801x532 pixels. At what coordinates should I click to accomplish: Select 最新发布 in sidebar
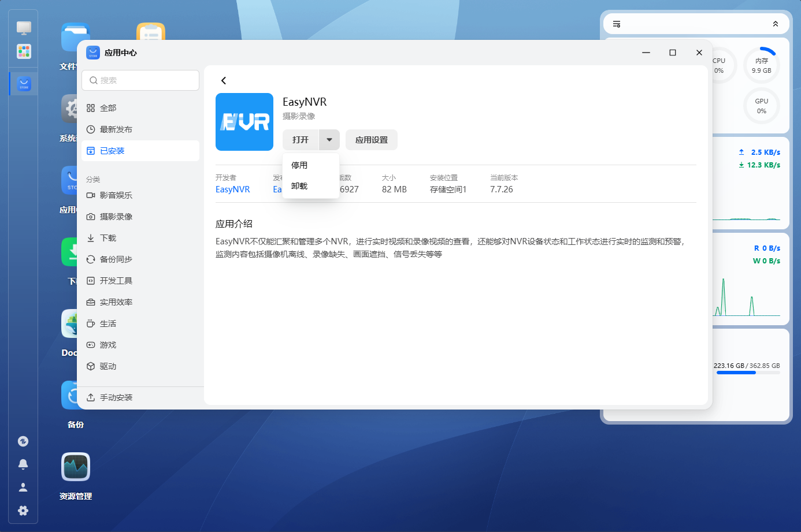140,129
